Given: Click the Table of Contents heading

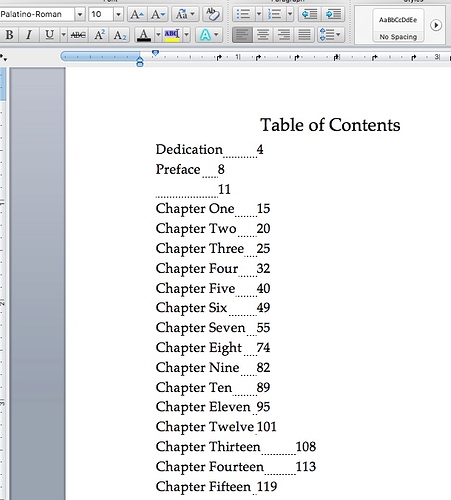Looking at the screenshot, I should tap(330, 125).
